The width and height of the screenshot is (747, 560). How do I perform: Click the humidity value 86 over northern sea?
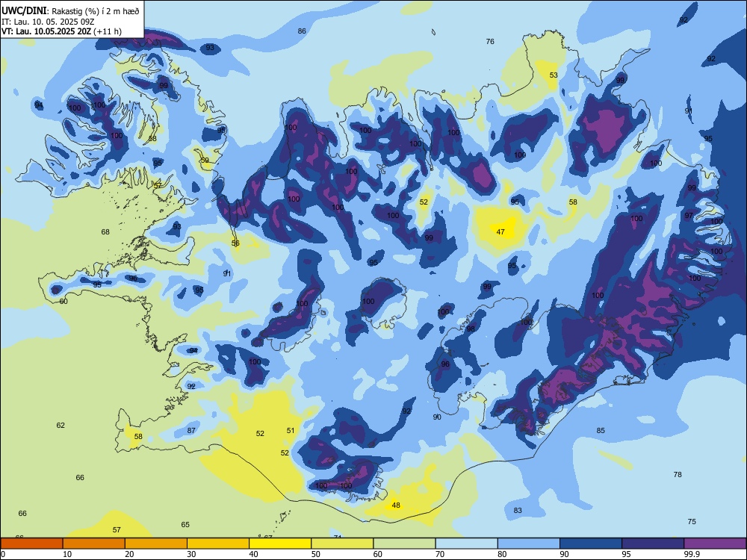(x=302, y=31)
